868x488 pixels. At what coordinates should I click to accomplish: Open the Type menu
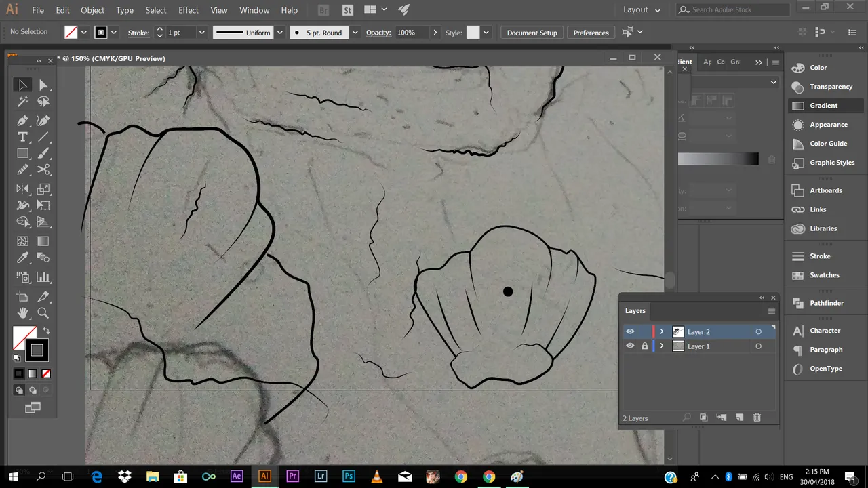pos(125,10)
